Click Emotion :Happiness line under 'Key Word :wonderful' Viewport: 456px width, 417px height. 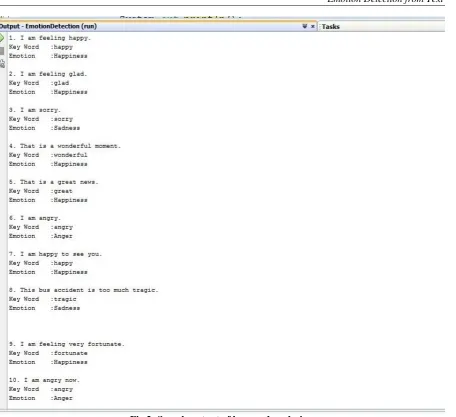[48, 164]
